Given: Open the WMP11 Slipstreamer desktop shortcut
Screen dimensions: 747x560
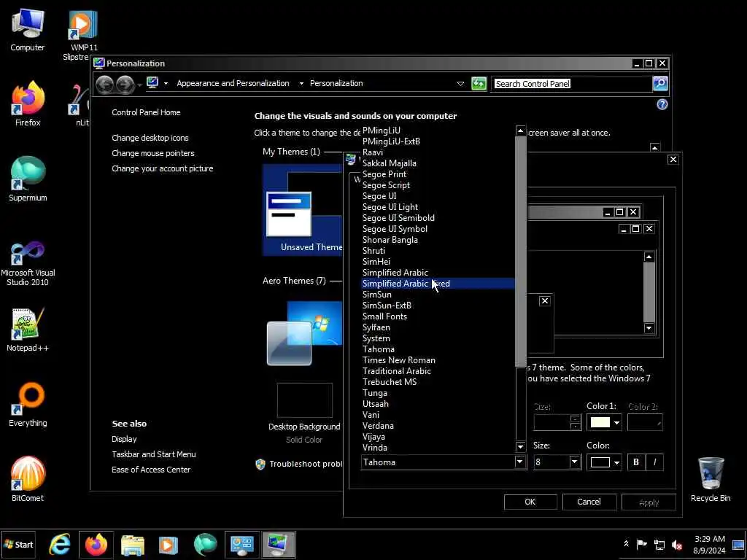Looking at the screenshot, I should 82,34.
